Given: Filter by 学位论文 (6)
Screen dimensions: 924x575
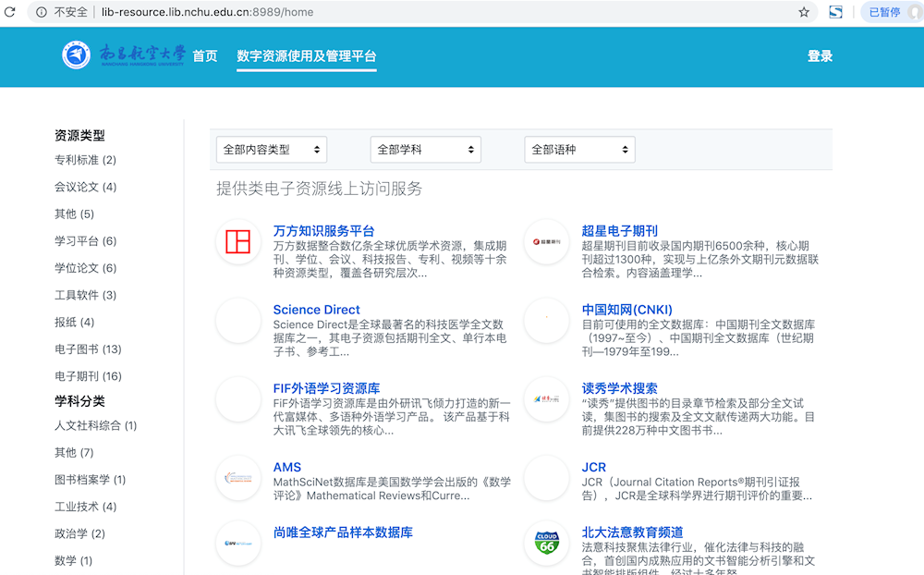Looking at the screenshot, I should point(85,268).
